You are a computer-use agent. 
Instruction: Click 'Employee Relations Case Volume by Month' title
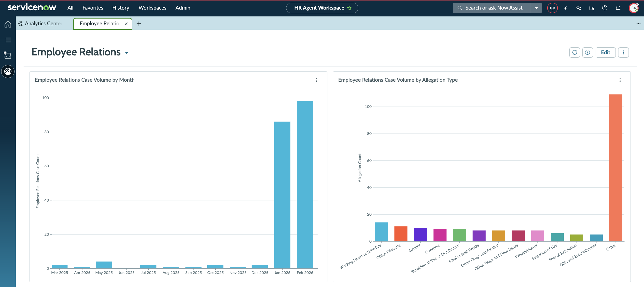coord(84,80)
